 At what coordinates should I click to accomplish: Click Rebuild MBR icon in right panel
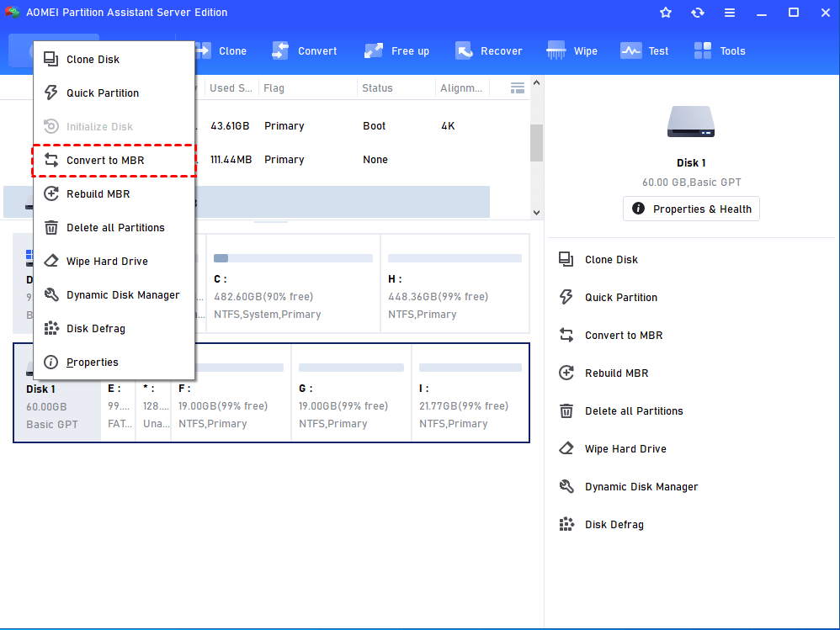click(566, 373)
